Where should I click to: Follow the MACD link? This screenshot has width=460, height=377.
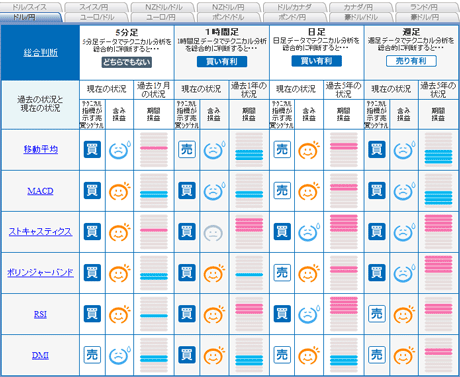pos(40,191)
